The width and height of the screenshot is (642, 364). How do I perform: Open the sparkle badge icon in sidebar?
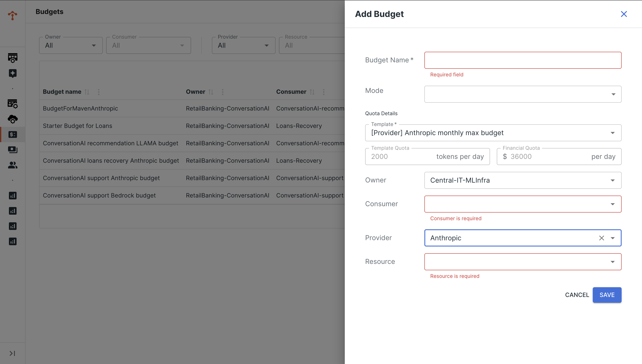click(13, 73)
